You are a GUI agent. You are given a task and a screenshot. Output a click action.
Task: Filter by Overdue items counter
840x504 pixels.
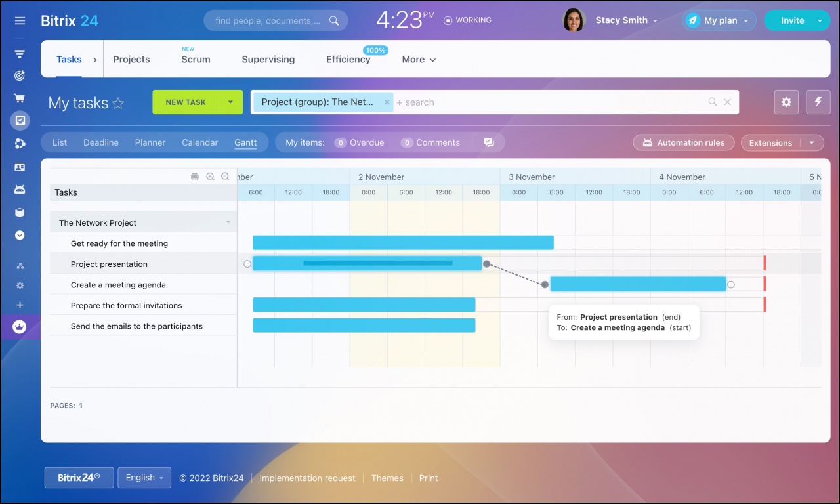[359, 142]
